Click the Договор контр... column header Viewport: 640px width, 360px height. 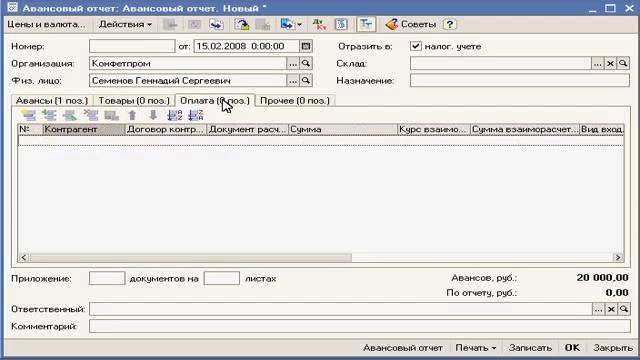click(x=166, y=129)
